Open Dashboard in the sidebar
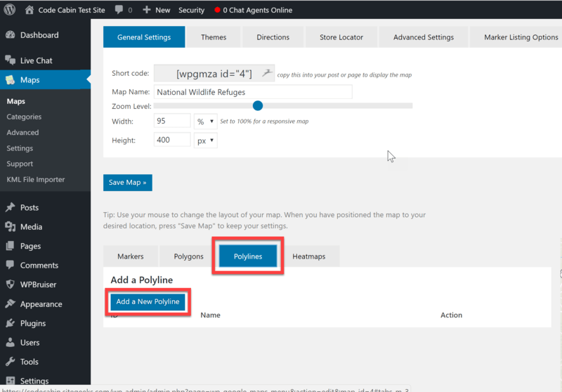 point(39,34)
